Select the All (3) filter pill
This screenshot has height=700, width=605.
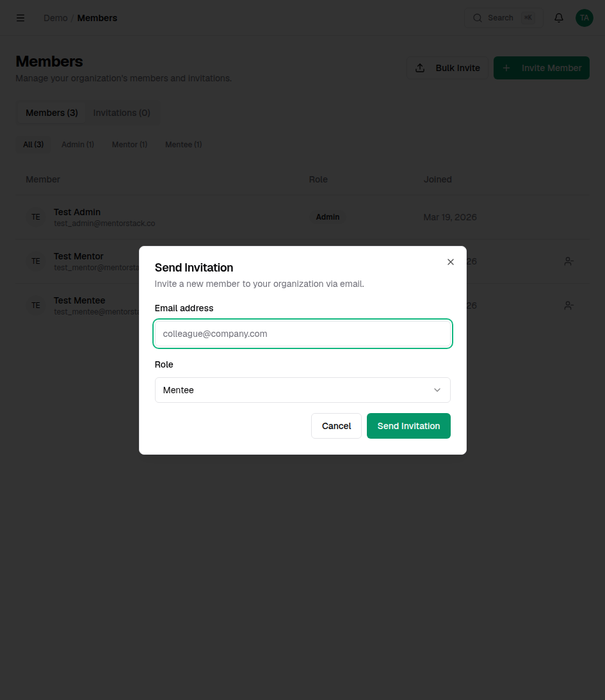33,144
